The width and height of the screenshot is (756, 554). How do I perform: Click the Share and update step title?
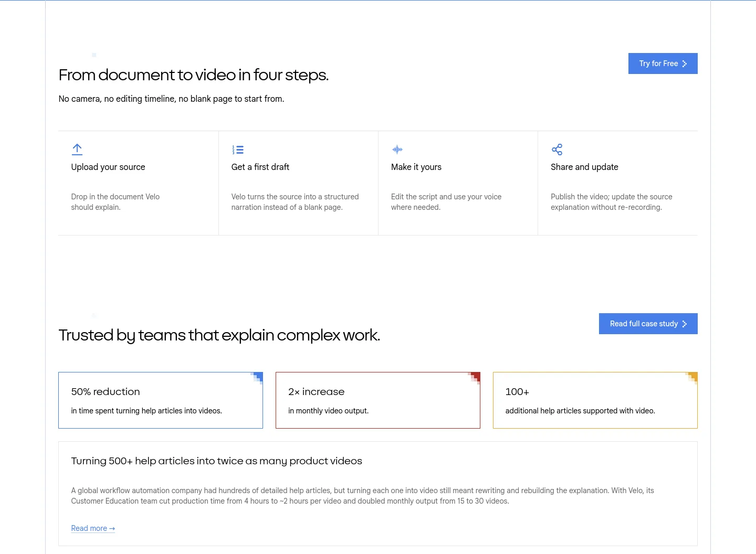(x=584, y=167)
